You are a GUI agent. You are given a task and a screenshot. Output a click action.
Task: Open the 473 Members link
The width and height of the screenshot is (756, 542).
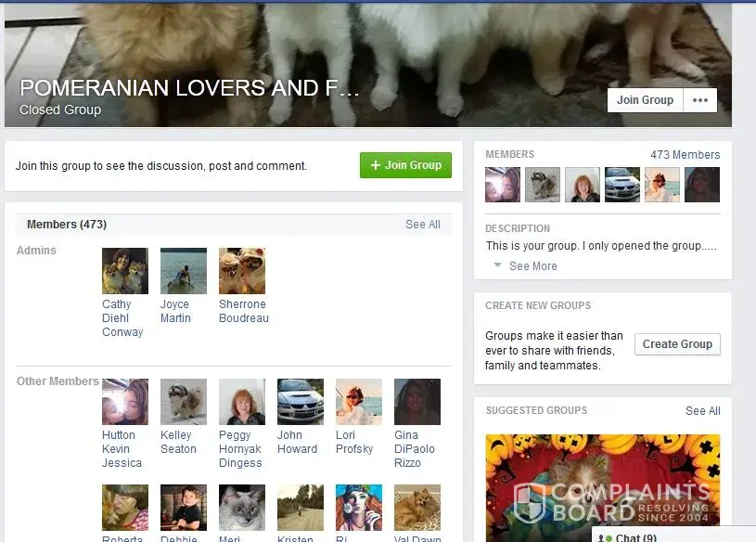click(x=685, y=155)
